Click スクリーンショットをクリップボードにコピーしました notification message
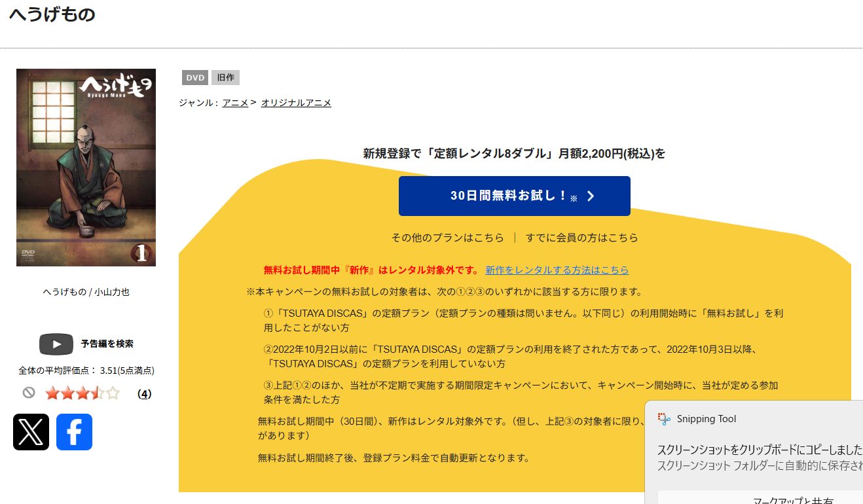Viewport: 863px width, 504px height. point(760,450)
